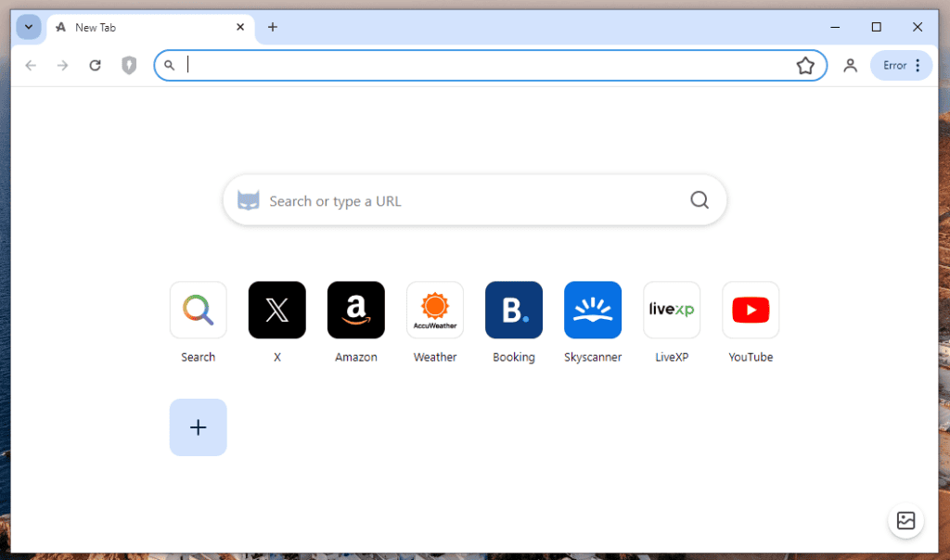Reload the current page
This screenshot has width=950, height=560.
coord(95,65)
